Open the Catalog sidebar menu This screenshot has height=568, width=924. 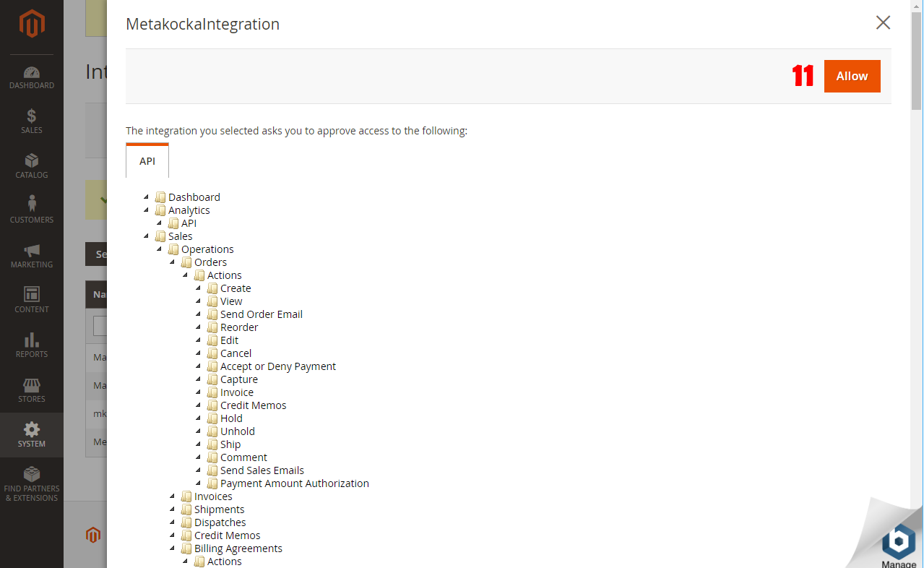point(32,167)
